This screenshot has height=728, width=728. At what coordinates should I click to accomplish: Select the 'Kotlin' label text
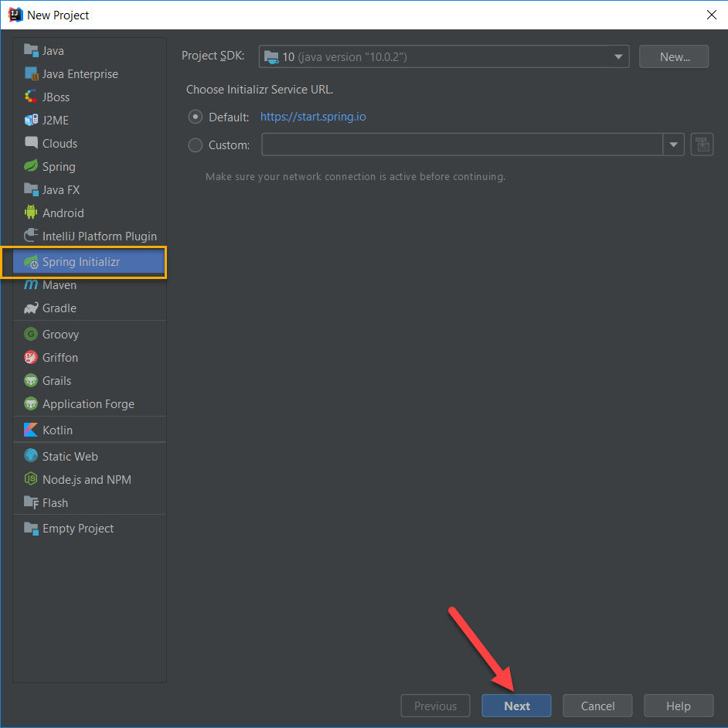click(x=57, y=430)
